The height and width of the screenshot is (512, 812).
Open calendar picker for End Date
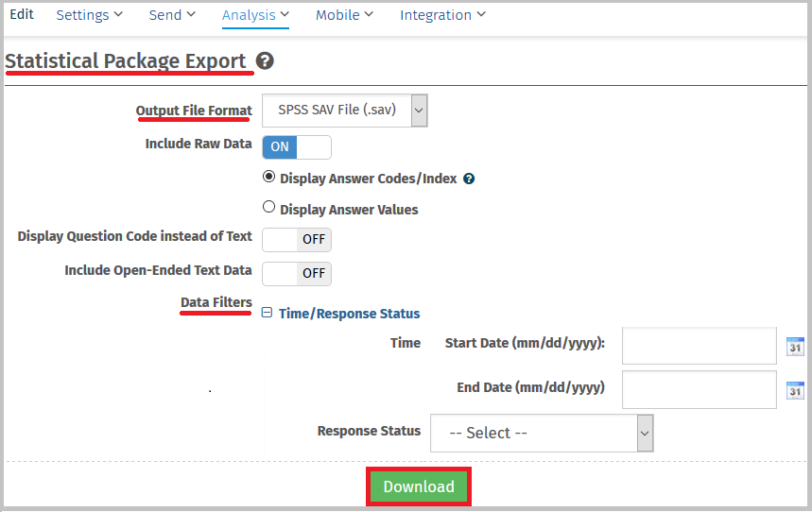(x=795, y=390)
